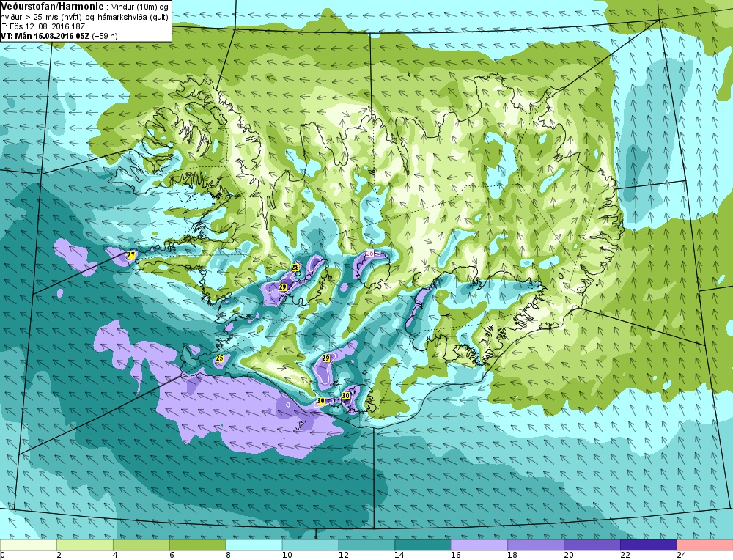Image resolution: width=733 pixels, height=560 pixels.
Task: Click the right one of the two 30 labels
Action: [346, 396]
